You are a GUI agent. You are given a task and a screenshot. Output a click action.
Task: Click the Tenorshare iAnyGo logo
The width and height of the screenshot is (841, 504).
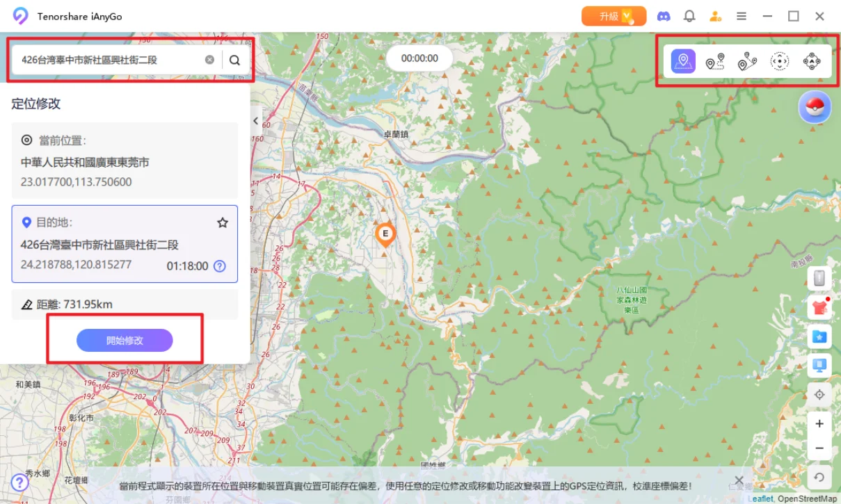[21, 16]
